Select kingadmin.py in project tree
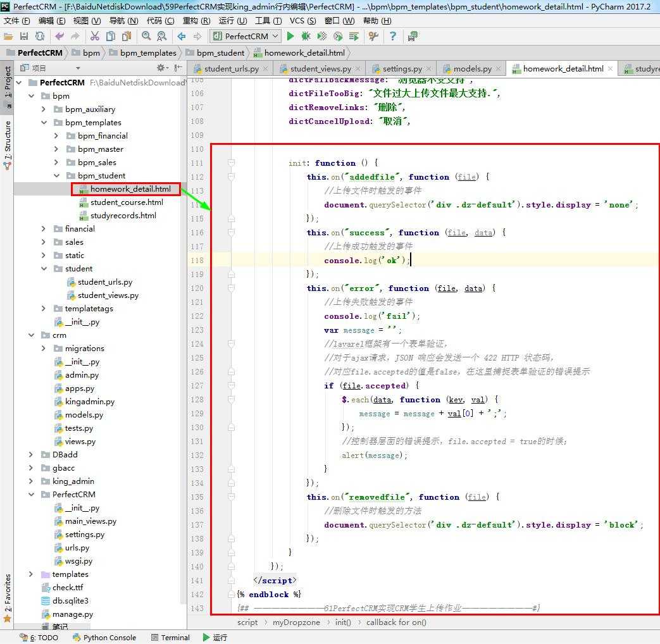This screenshot has height=644, width=660. point(90,402)
